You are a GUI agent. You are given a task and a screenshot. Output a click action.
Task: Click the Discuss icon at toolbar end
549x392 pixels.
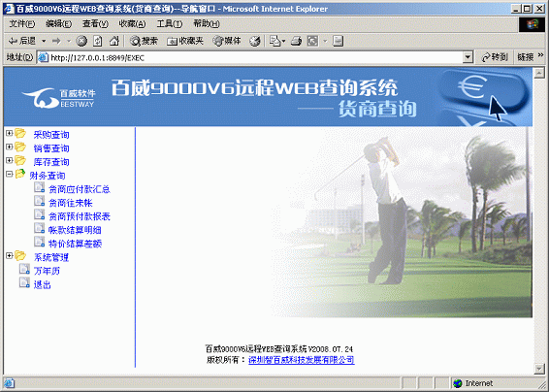338,41
